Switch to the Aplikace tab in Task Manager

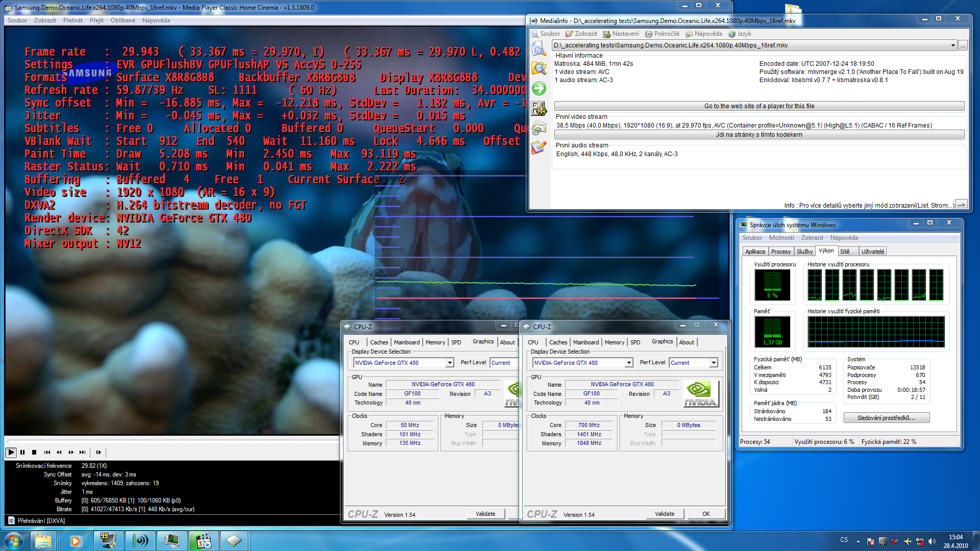point(755,252)
